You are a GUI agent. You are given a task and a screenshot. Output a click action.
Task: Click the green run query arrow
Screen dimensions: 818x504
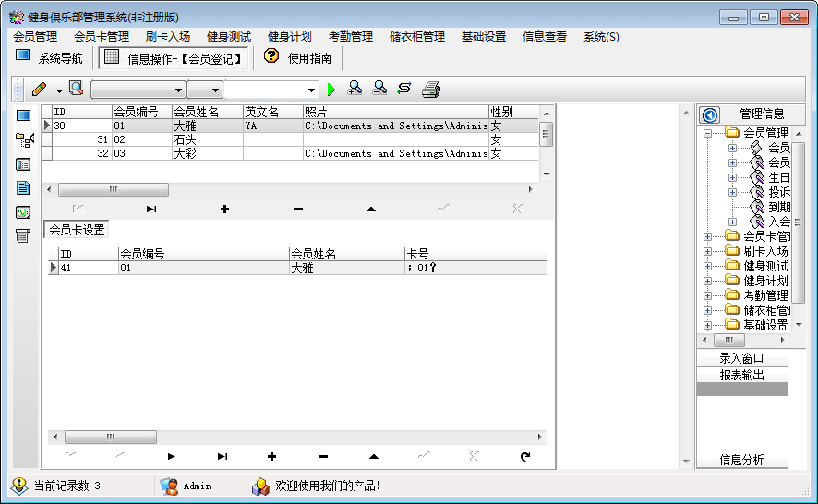[x=332, y=90]
